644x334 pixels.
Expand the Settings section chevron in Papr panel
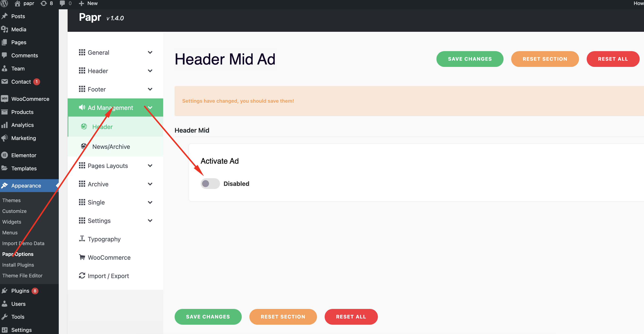coord(150,221)
